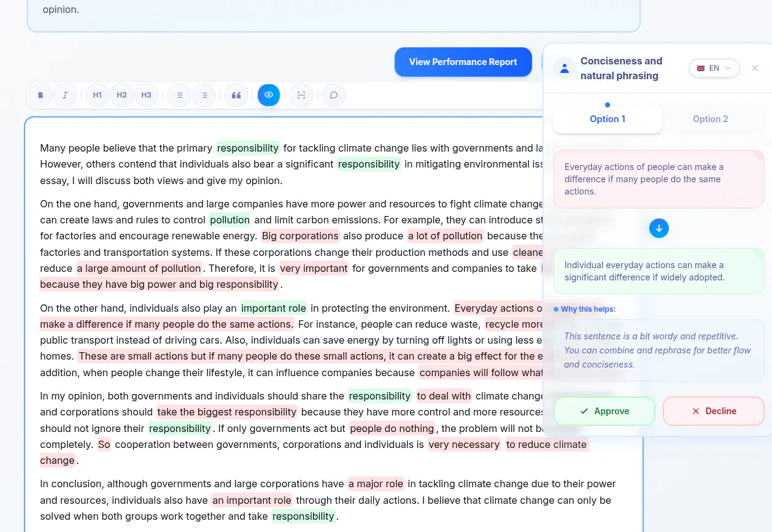Click the highlighted phrase 'very necessary'
Screen dimensions: 772x532
464,444
